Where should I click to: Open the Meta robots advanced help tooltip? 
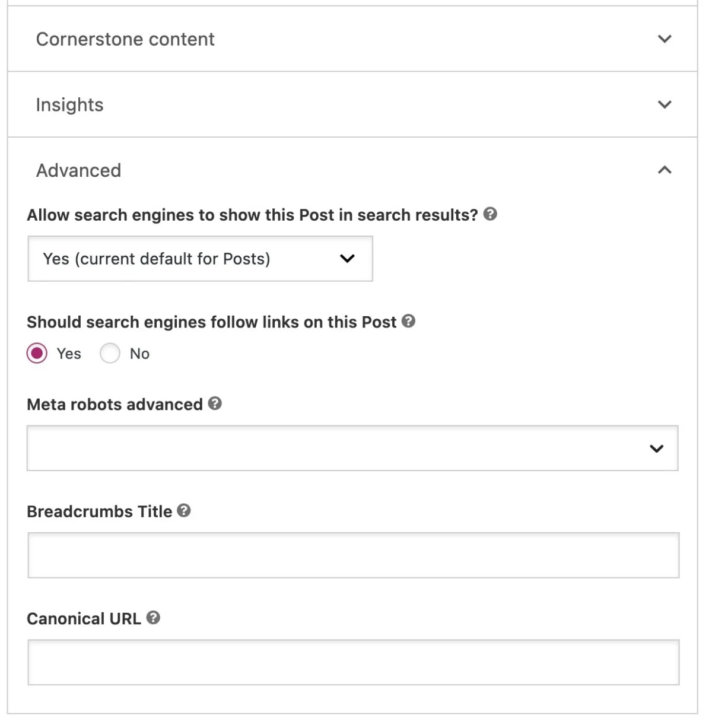coord(215,405)
